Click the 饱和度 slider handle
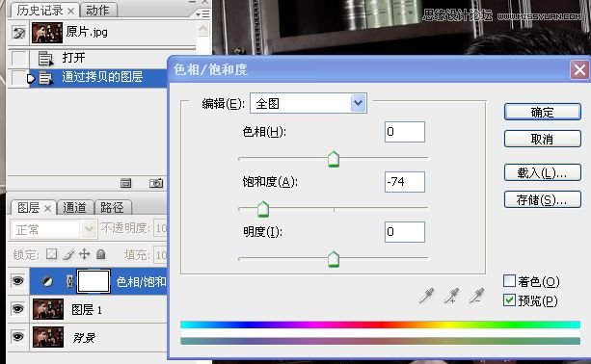Image resolution: width=591 pixels, height=364 pixels. (x=262, y=209)
